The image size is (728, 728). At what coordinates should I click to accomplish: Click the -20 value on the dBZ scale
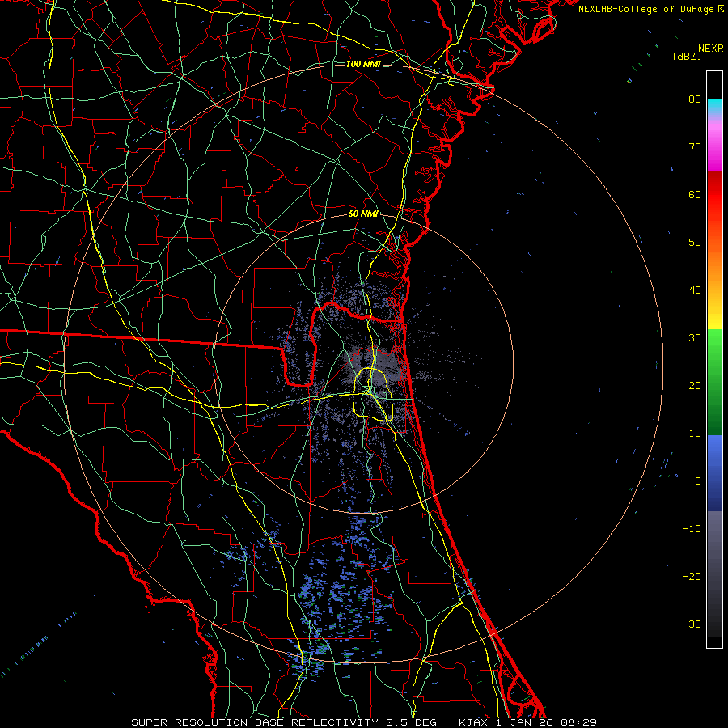(692, 577)
